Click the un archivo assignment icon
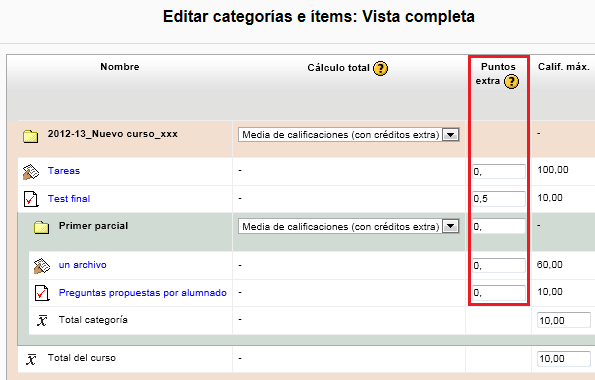The width and height of the screenshot is (595, 380). coord(42,266)
